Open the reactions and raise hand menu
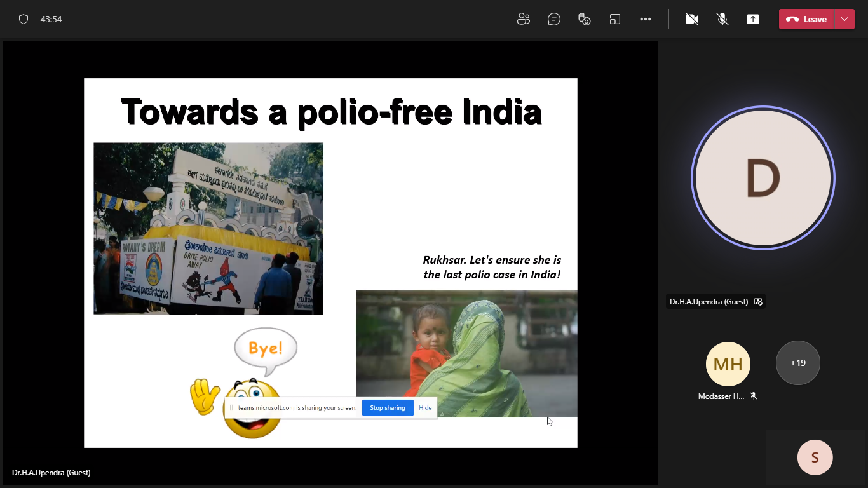The image size is (868, 488). tap(584, 19)
